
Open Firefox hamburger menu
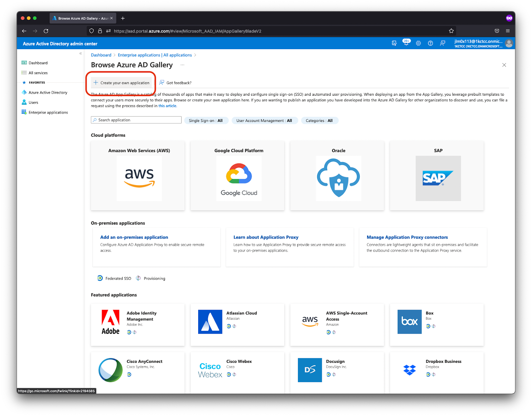point(508,31)
